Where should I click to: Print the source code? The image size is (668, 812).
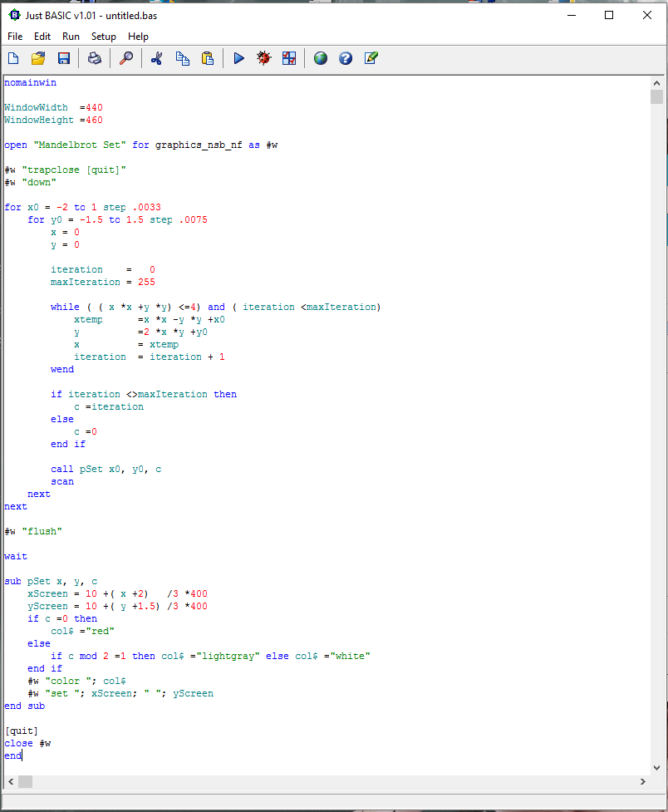coord(94,57)
